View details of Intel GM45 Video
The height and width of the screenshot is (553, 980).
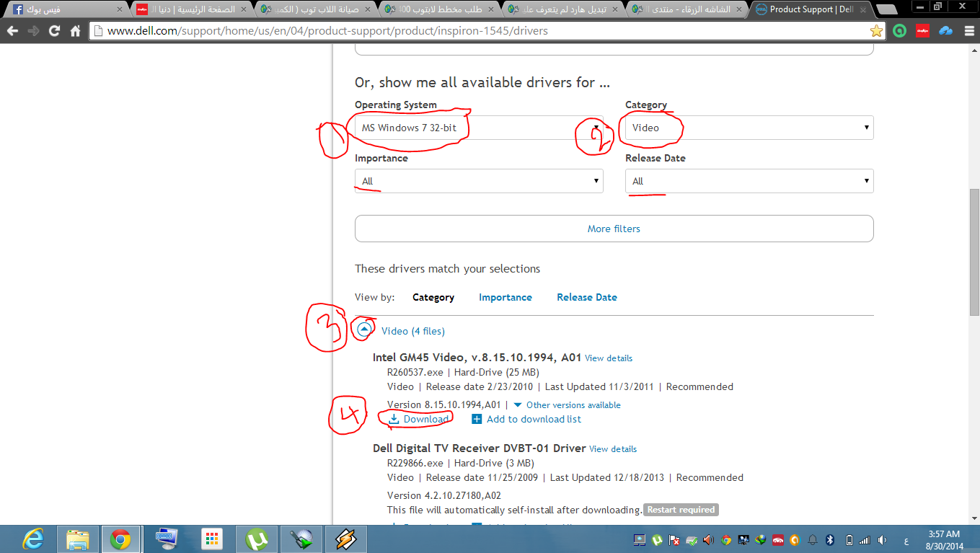tap(609, 358)
